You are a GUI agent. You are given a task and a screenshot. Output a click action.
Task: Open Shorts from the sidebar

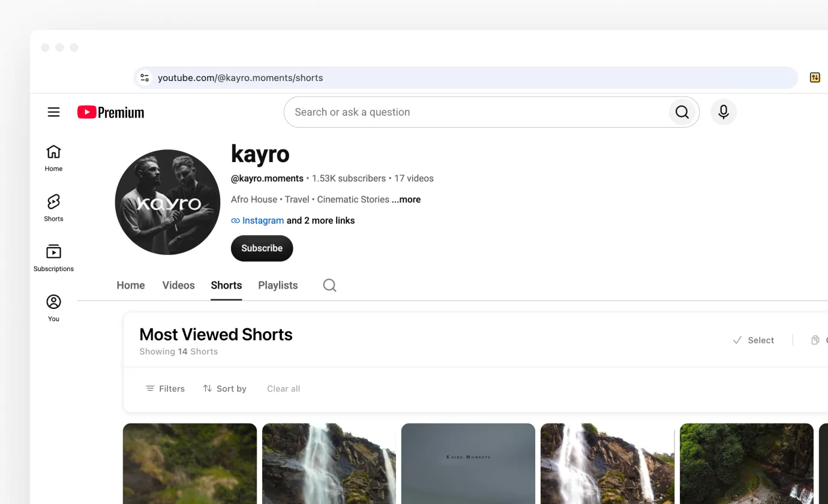coord(53,208)
